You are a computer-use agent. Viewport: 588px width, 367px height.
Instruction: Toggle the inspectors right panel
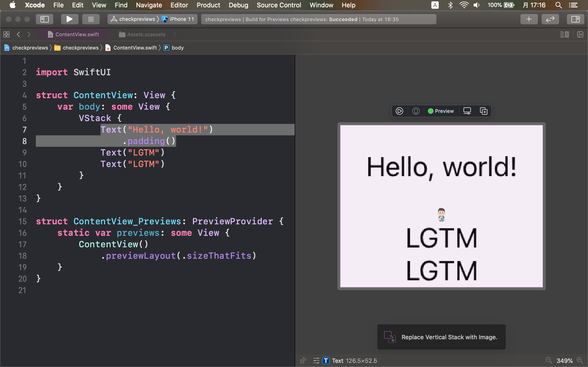(575, 19)
